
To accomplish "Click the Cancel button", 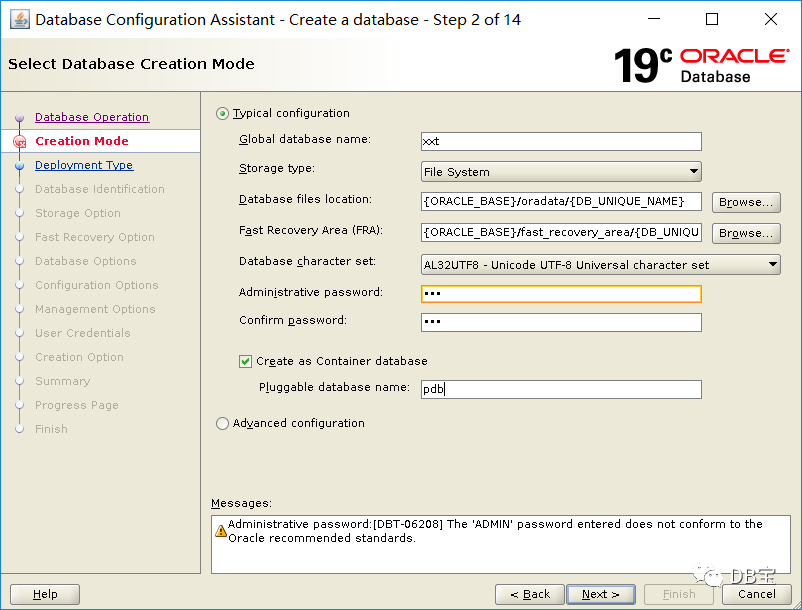I will (x=756, y=594).
